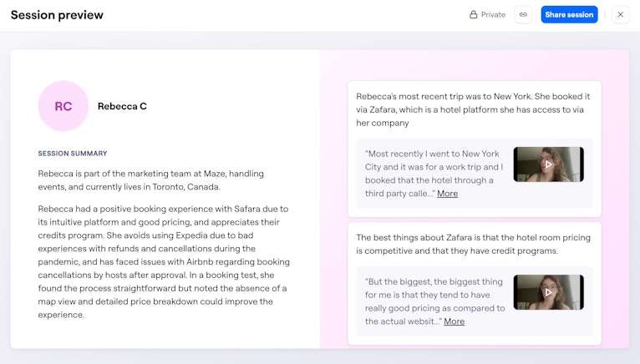
Task: Click the RC avatar circle
Action: tap(63, 106)
